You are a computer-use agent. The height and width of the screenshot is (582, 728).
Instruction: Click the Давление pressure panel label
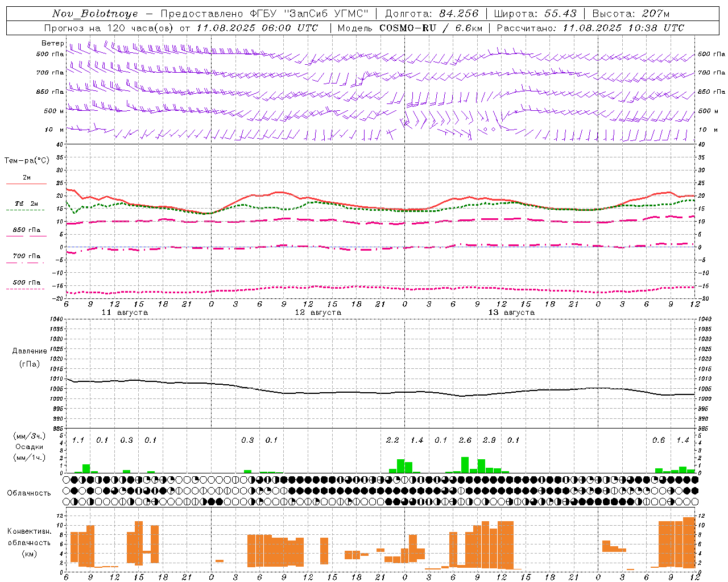(30, 351)
